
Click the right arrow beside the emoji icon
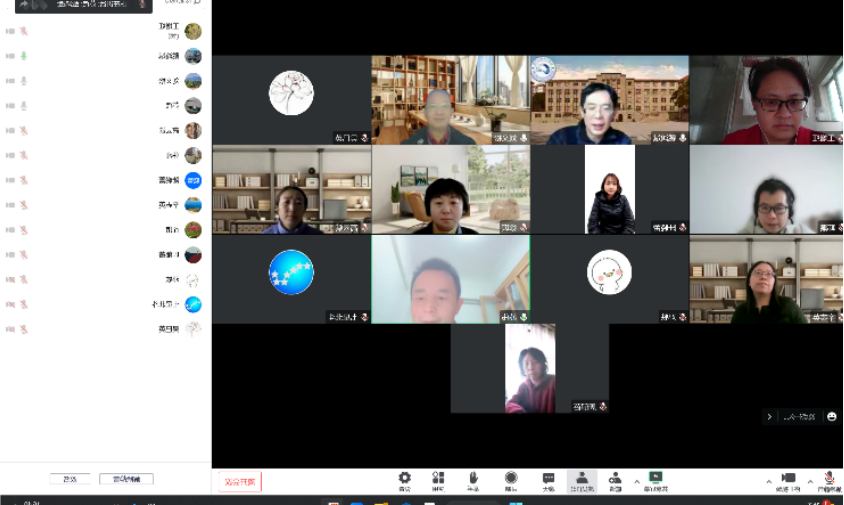769,416
